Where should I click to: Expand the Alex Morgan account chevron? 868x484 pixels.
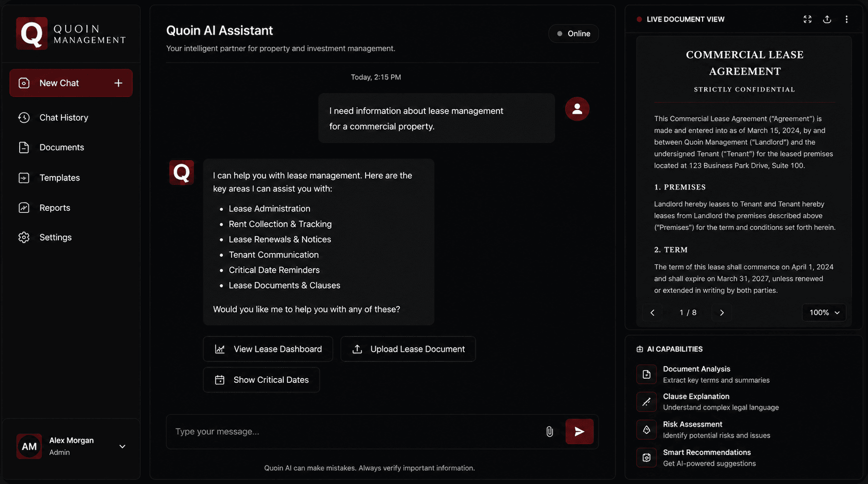click(123, 446)
